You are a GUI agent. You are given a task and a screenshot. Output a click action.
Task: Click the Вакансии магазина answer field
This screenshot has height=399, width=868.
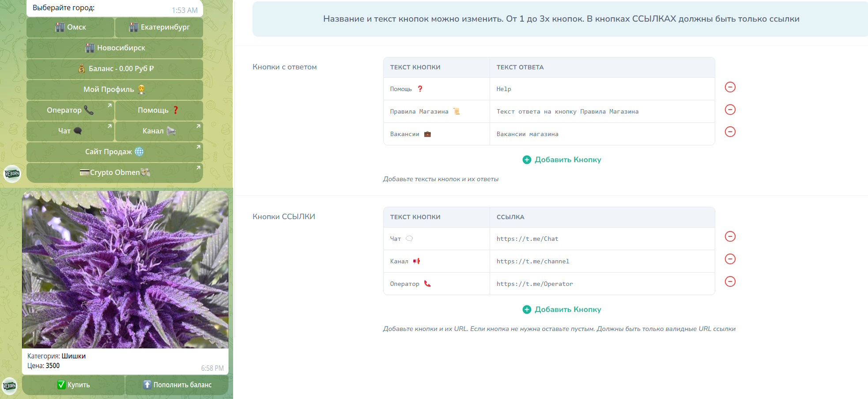click(x=601, y=134)
